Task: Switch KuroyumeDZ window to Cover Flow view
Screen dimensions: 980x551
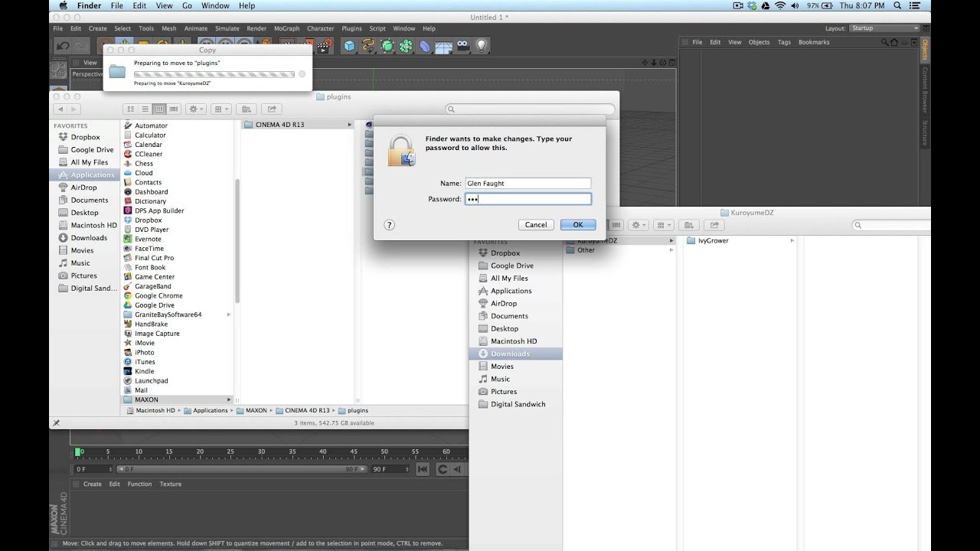Action: [x=616, y=225]
